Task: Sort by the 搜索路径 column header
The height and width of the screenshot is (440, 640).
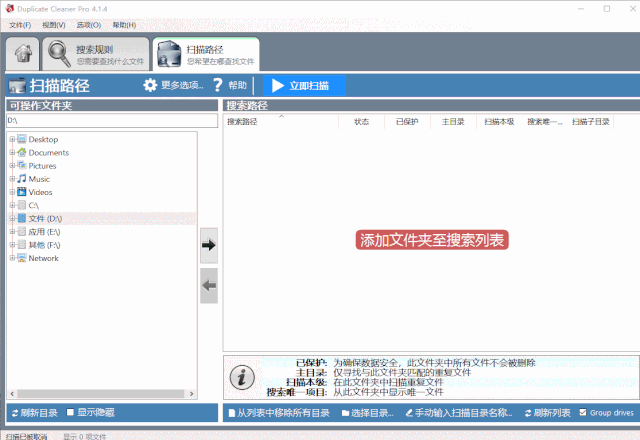Action: click(x=281, y=122)
